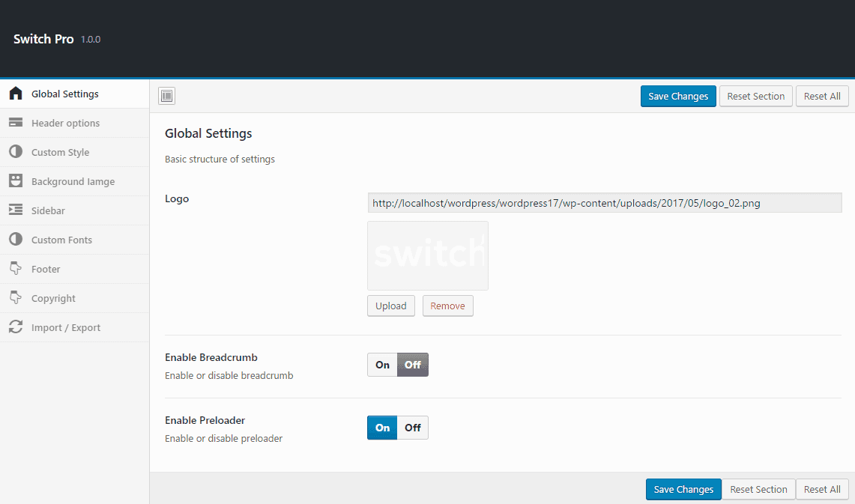Open the Copyright settings tab

click(x=53, y=298)
